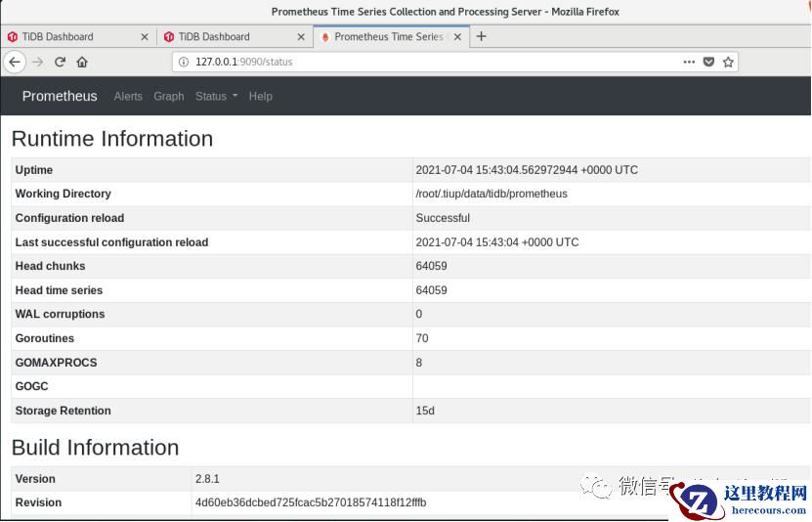
Task: Click the forward navigation arrow
Action: point(37,62)
